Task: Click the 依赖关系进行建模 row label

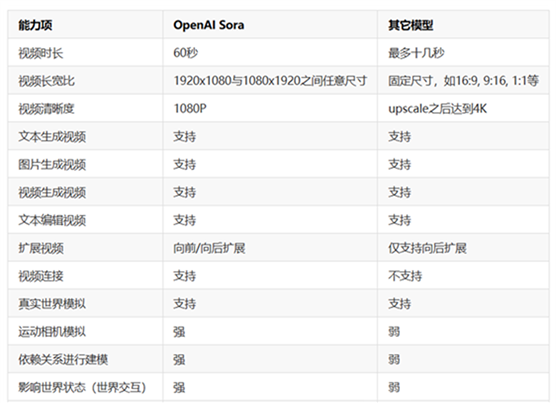Action: click(x=63, y=360)
